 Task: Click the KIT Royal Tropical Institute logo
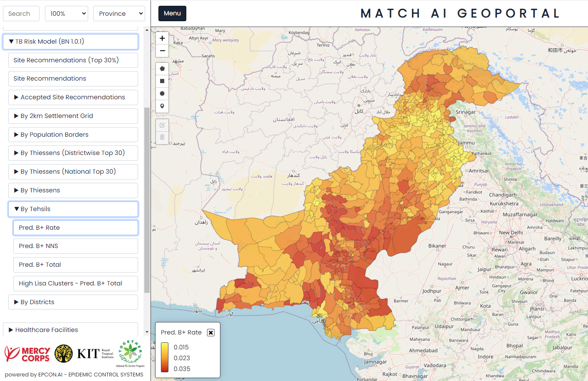coord(95,354)
